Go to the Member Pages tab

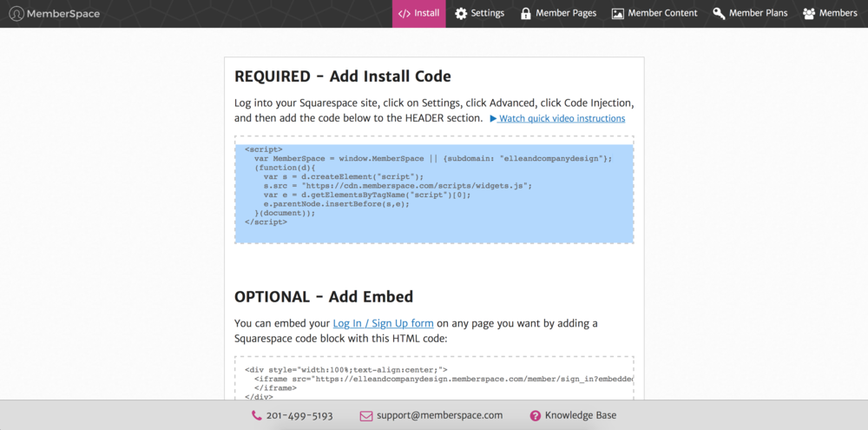tap(558, 13)
